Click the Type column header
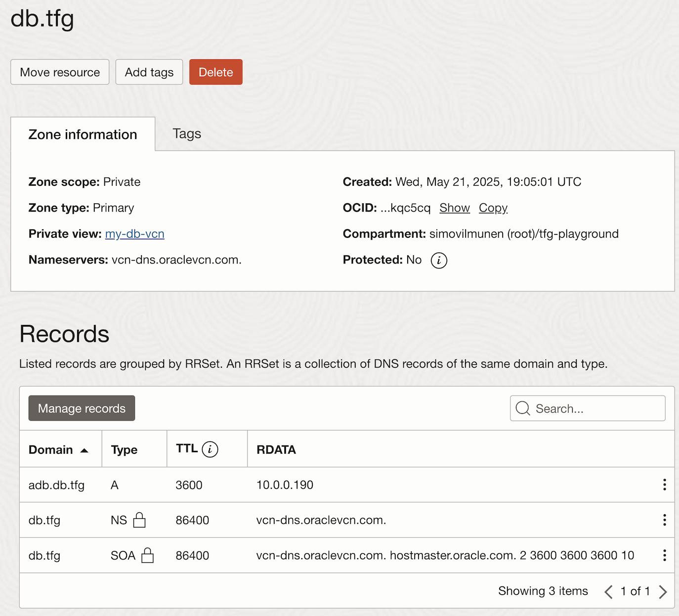679x616 pixels. (124, 450)
